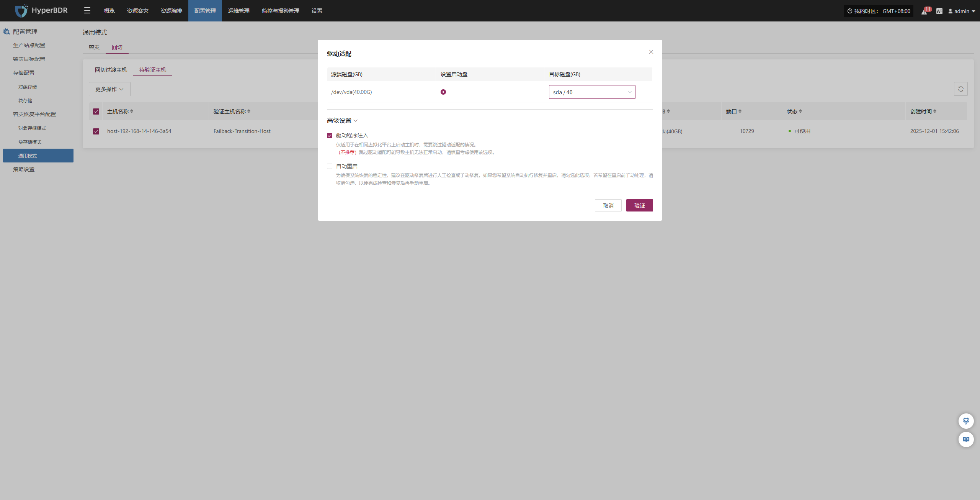Click the language switch icon
The width and height of the screenshot is (980, 500).
pos(939,11)
